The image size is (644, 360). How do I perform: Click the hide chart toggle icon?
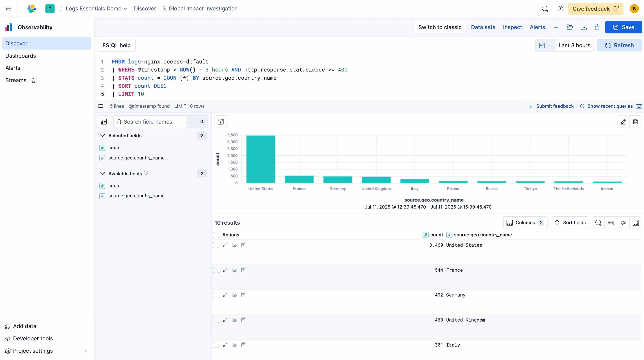pyautogui.click(x=221, y=122)
